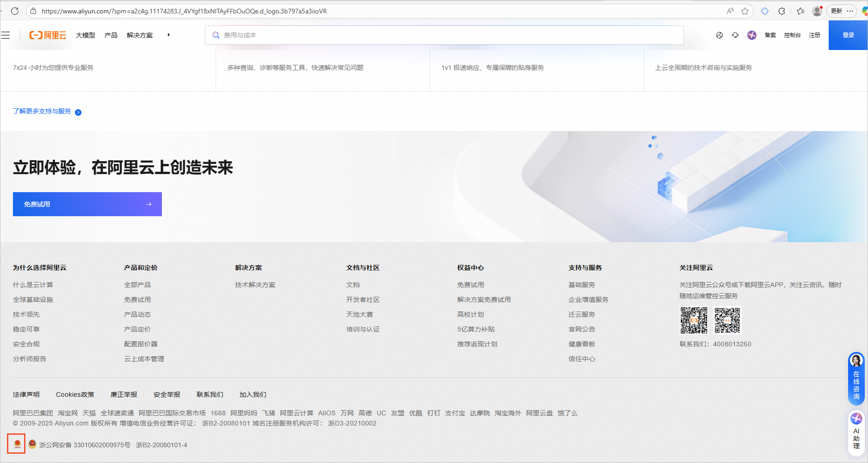
Task: Open 产品定价 in the footer
Action: coord(137,329)
